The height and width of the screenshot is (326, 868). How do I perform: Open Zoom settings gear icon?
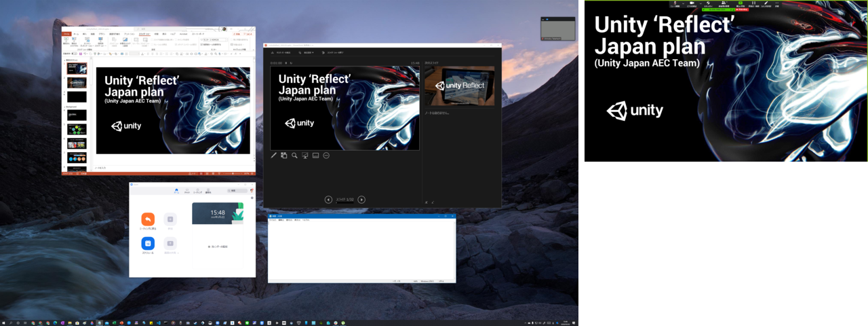click(252, 198)
